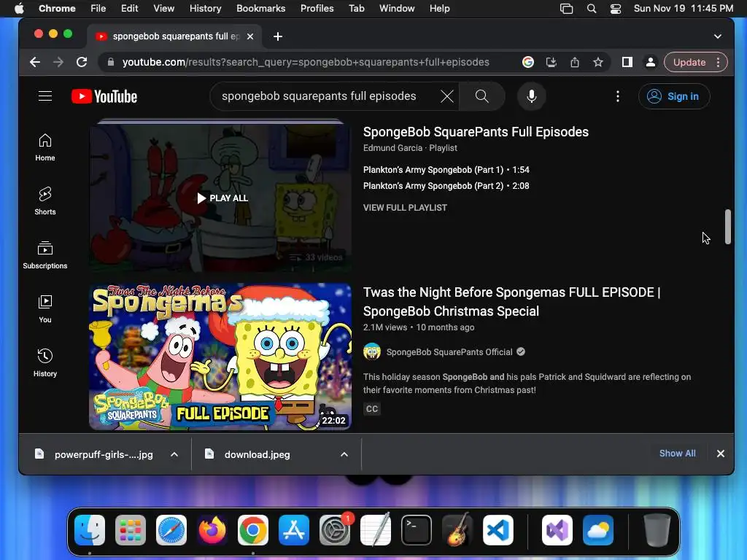The image size is (747, 560).
Task: Open System Settings from the Dock
Action: coord(334,530)
